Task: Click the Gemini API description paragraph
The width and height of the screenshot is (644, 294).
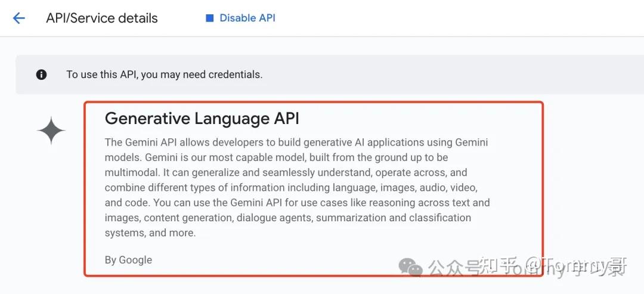Action: click(x=298, y=188)
